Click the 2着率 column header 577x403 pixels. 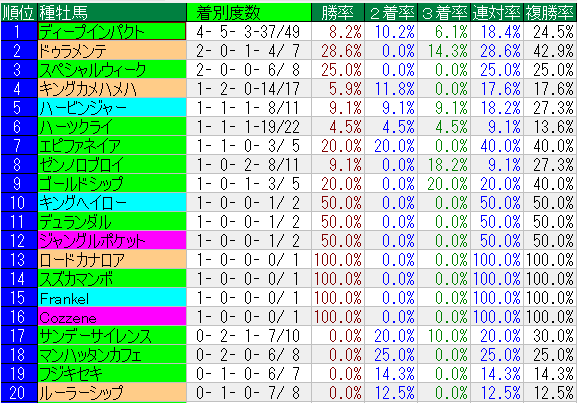391,13
